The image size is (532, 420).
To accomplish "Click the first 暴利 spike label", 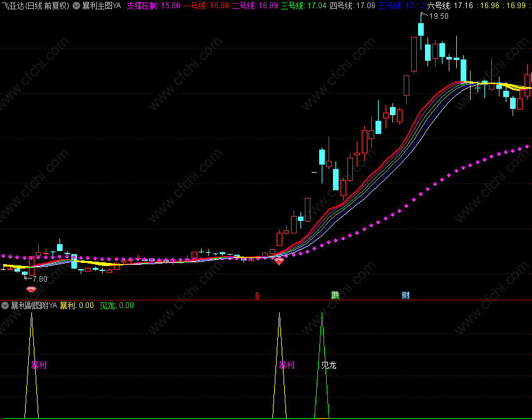I will 38,365.
